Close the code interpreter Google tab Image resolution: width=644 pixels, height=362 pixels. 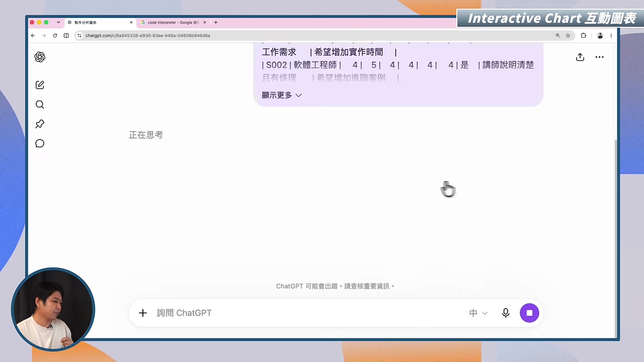[x=205, y=23]
